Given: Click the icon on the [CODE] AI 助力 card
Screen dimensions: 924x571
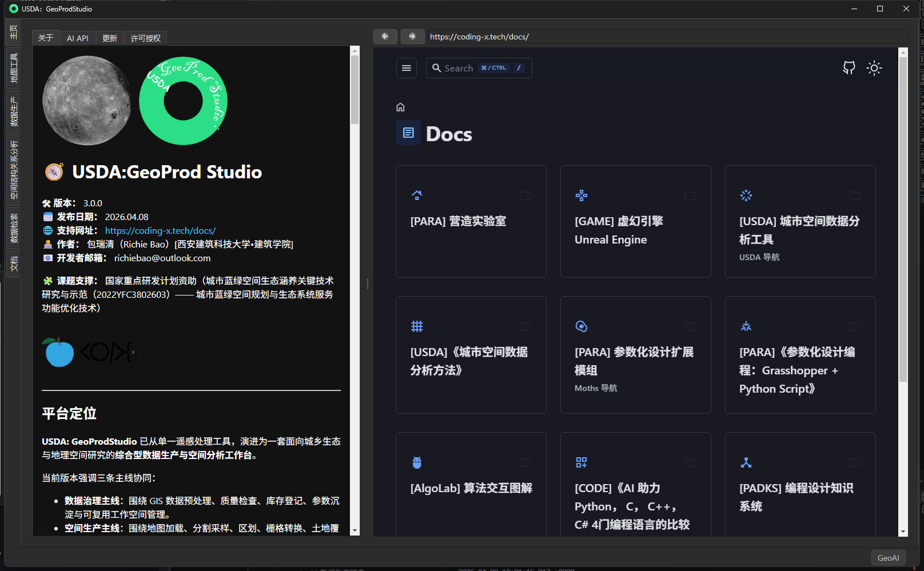Looking at the screenshot, I should click(582, 462).
